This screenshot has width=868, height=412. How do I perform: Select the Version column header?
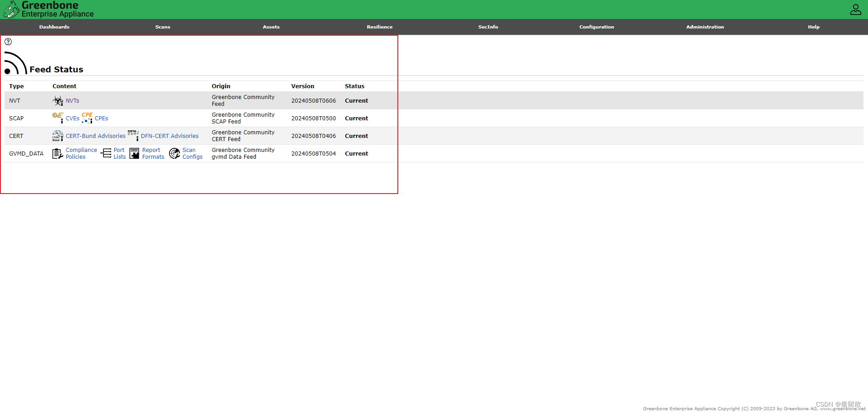(x=302, y=86)
